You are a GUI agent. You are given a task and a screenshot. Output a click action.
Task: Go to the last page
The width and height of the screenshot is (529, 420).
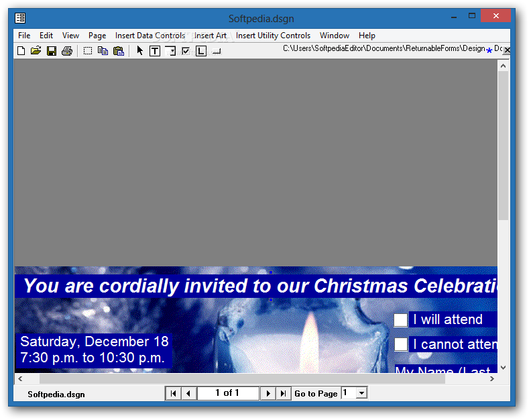click(x=284, y=393)
